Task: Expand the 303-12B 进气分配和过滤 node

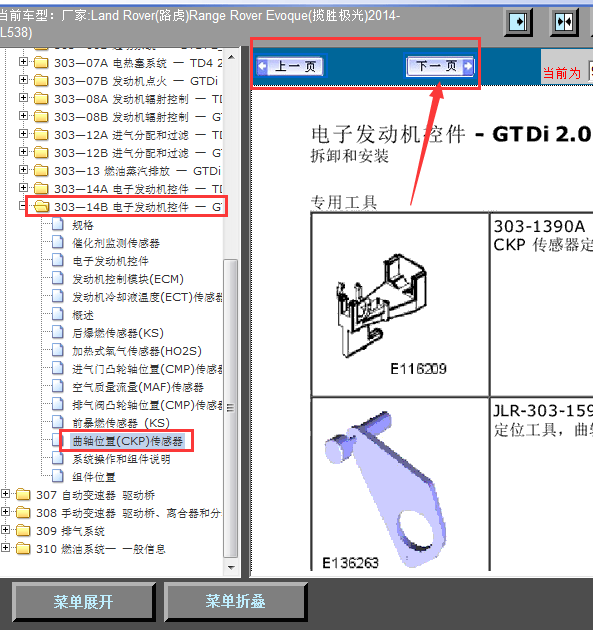Action: tap(23, 152)
